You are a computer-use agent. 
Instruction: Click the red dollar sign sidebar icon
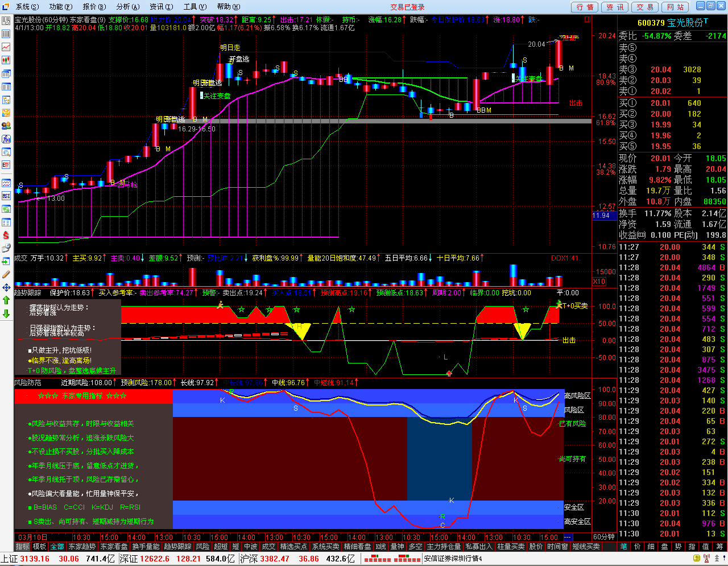[x=6, y=235]
